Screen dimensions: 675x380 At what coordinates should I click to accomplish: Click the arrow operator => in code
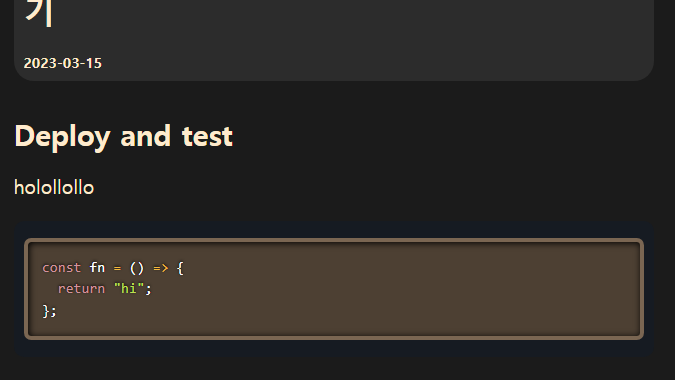pyautogui.click(x=161, y=268)
